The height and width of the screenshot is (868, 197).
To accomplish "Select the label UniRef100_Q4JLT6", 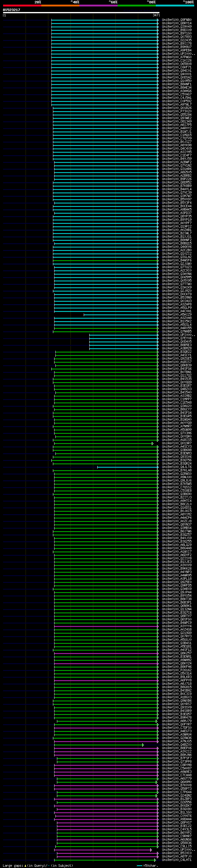I will (177, 467).
